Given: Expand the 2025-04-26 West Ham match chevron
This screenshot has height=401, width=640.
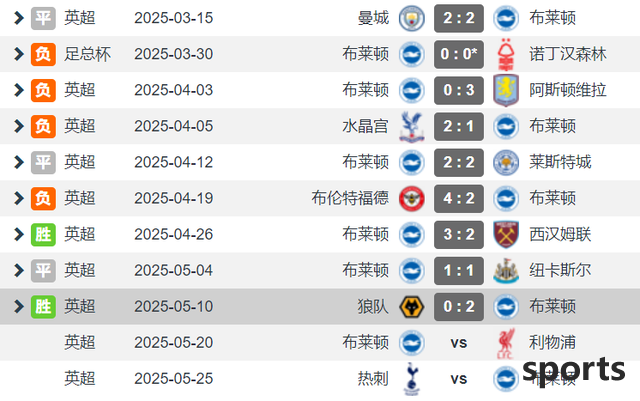Looking at the screenshot, I should (18, 234).
